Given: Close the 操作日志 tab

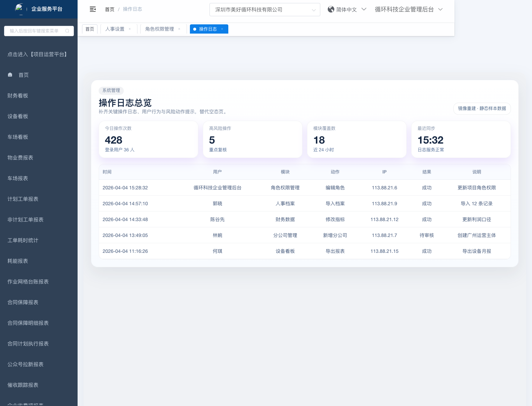Looking at the screenshot, I should pyautogui.click(x=222, y=29).
